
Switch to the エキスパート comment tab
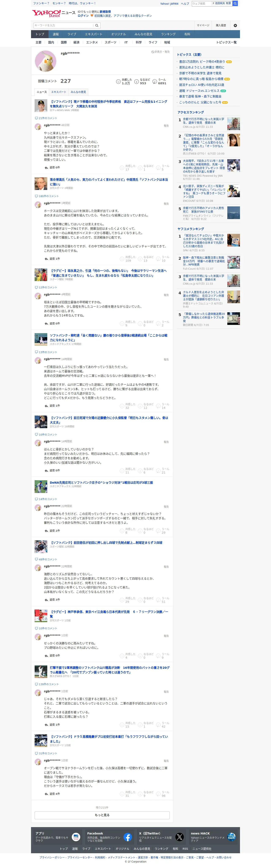[59, 92]
